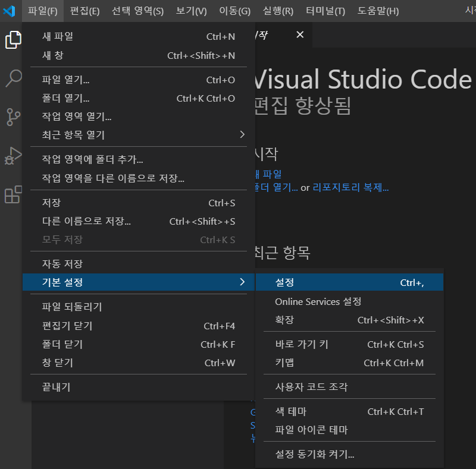Expand 기본 설정 submenu arrow

pos(242,282)
